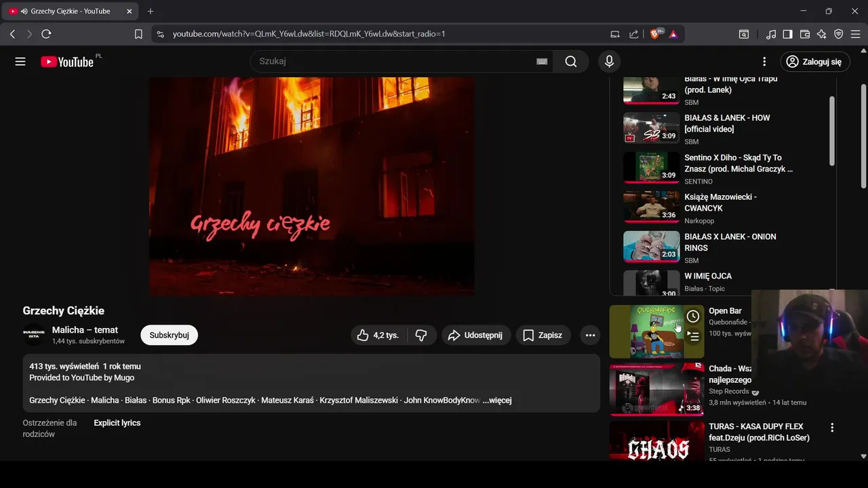The image size is (868, 488).
Task: Open YouTube settings three-dots menu in header
Action: point(764,62)
